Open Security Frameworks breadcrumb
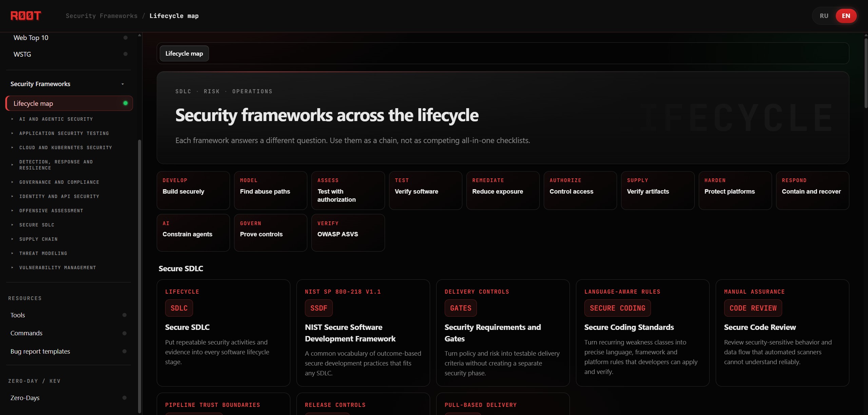Image resolution: width=868 pixels, height=415 pixels. pos(101,16)
